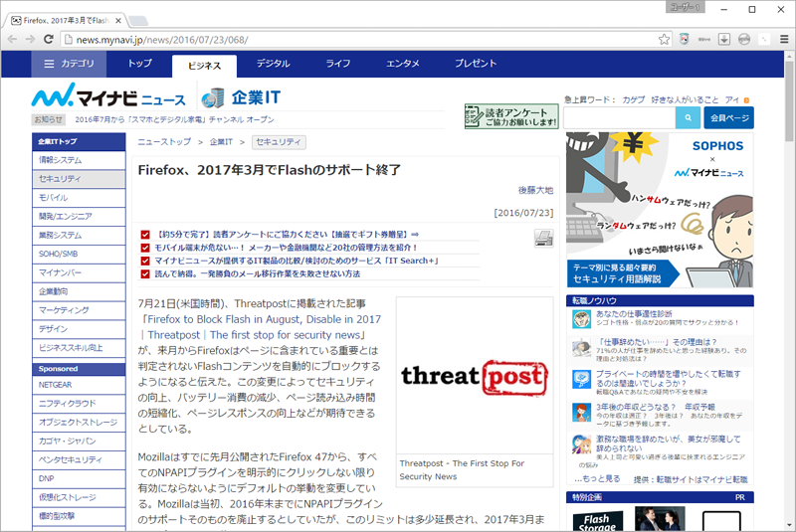The height and width of the screenshot is (532, 796).
Task: Select マイナンバー in left sidebar
Action: click(x=79, y=272)
